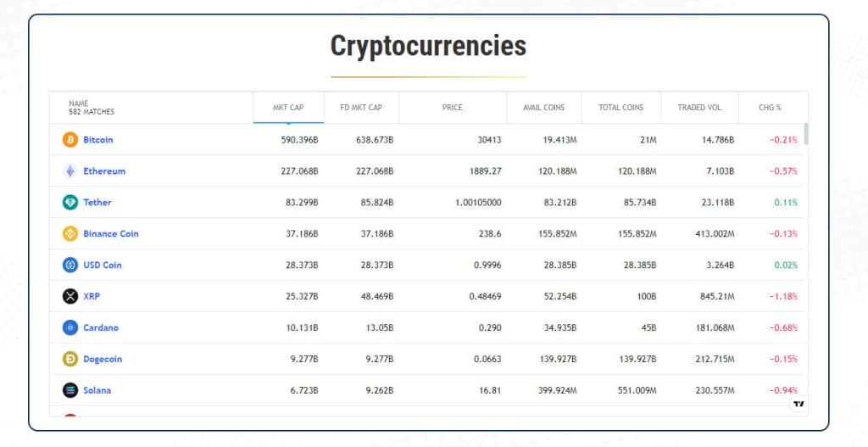
Task: Click the Ethereum diamond icon
Action: tap(70, 171)
